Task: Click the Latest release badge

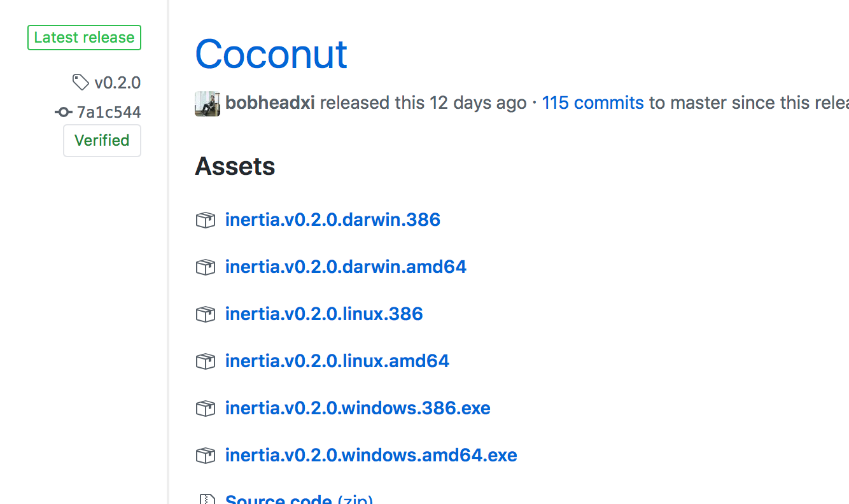Action: (x=84, y=38)
